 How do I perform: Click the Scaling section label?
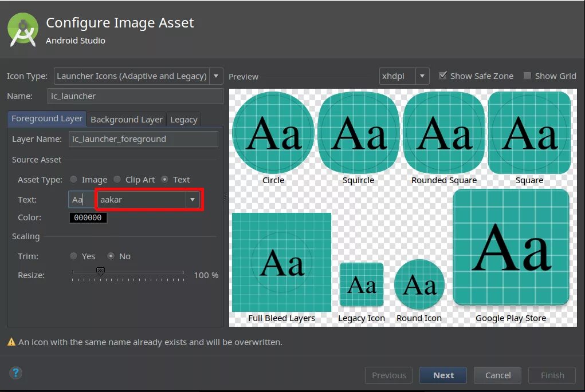(x=26, y=236)
